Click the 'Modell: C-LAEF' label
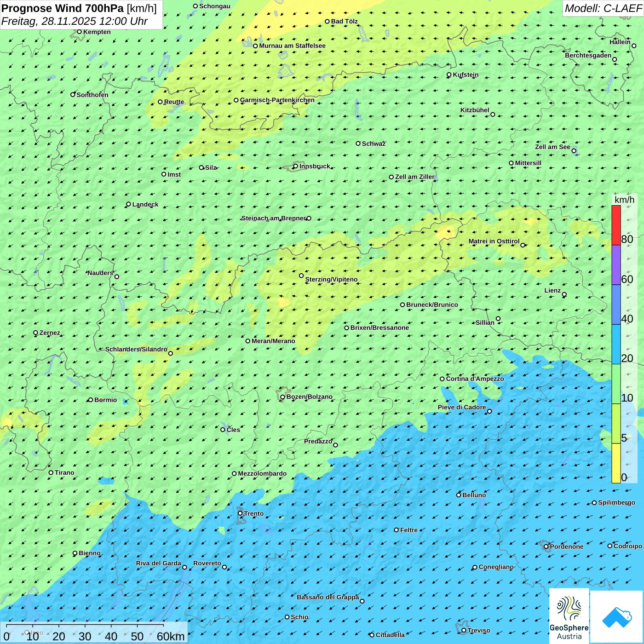This screenshot has width=644, height=644. 603,8
